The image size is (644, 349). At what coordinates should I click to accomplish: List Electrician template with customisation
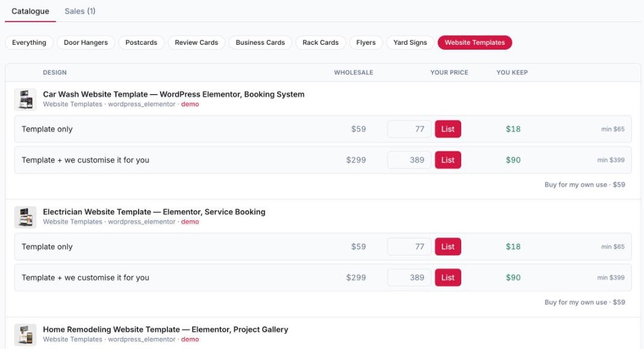[448, 278]
